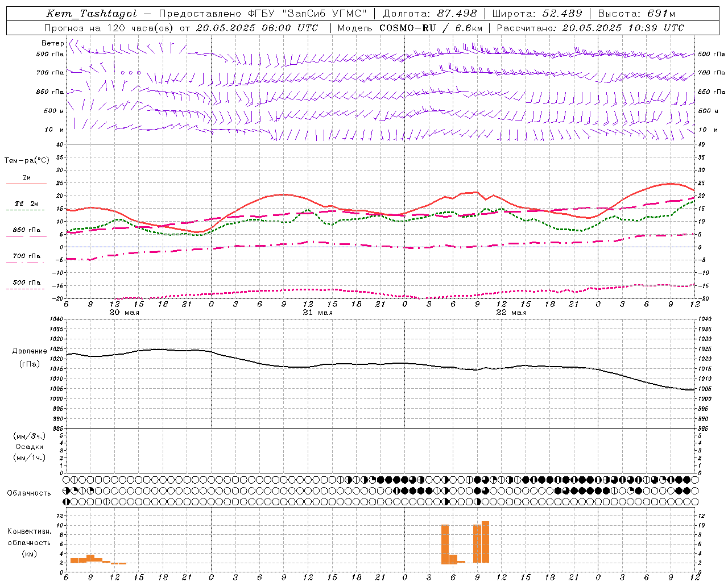Image resolution: width=728 pixels, height=582 pixels.
Task: Click the 21 мая date label
Action: tap(317, 313)
